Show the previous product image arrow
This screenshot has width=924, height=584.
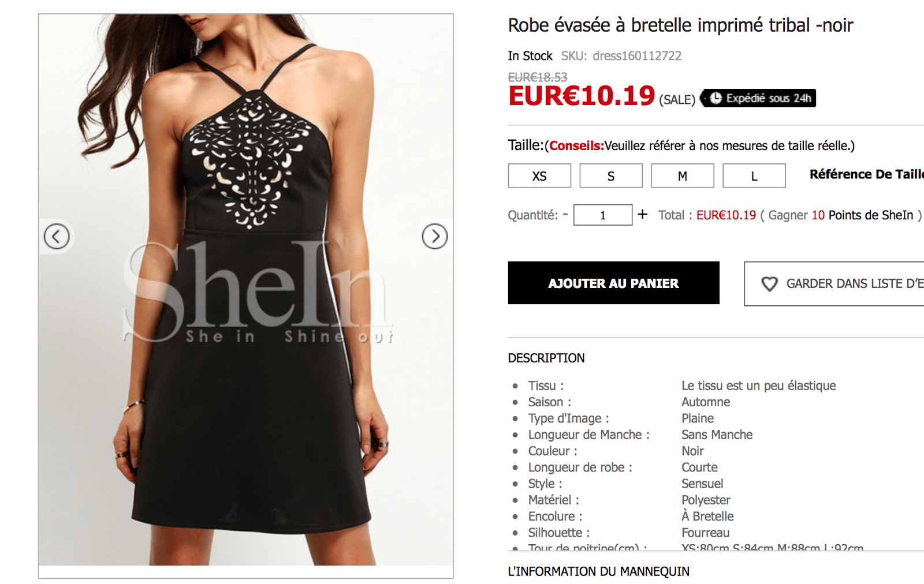pos(57,237)
